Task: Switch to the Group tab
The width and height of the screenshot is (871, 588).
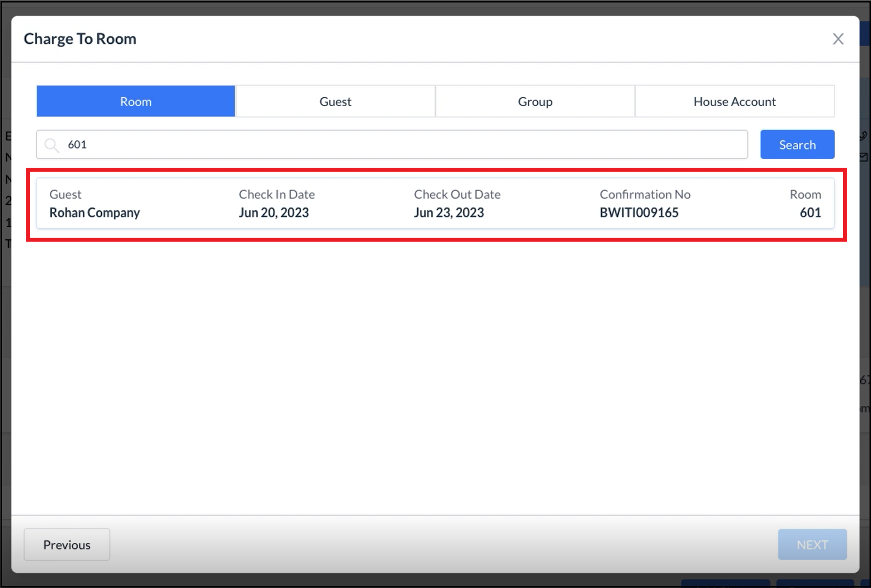Action: coord(535,101)
